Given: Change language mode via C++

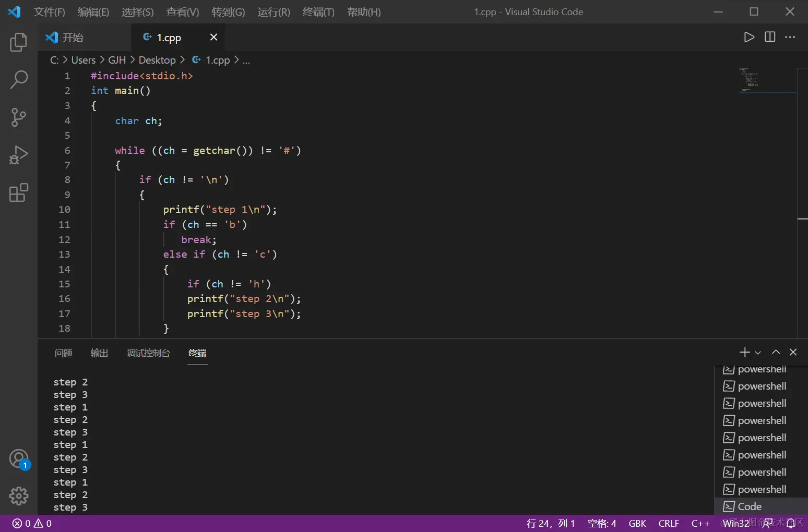Looking at the screenshot, I should click(x=700, y=524).
